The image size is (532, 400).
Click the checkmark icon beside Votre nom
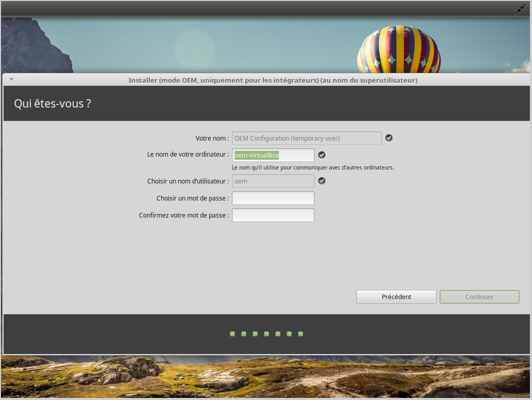click(x=389, y=138)
